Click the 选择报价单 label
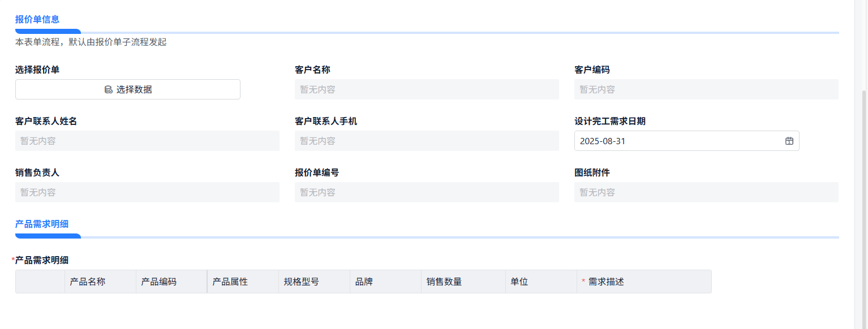Screen dimensions: 868x329 pyautogui.click(x=37, y=70)
